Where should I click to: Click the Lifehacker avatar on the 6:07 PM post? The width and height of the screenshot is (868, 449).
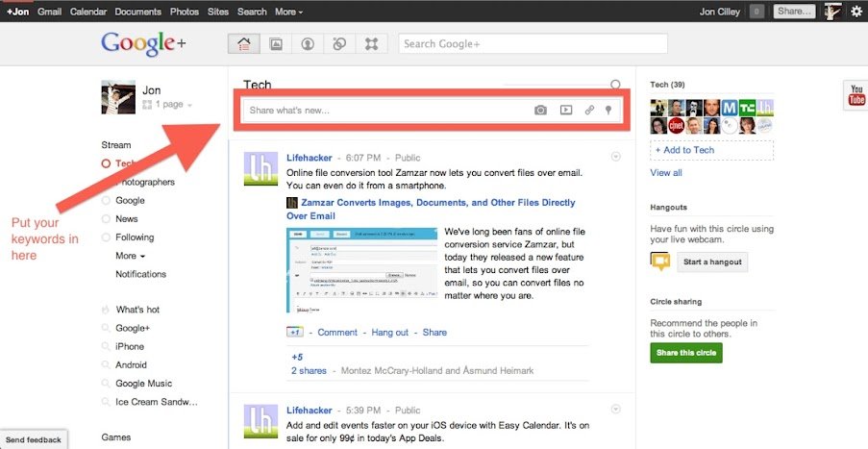point(260,168)
